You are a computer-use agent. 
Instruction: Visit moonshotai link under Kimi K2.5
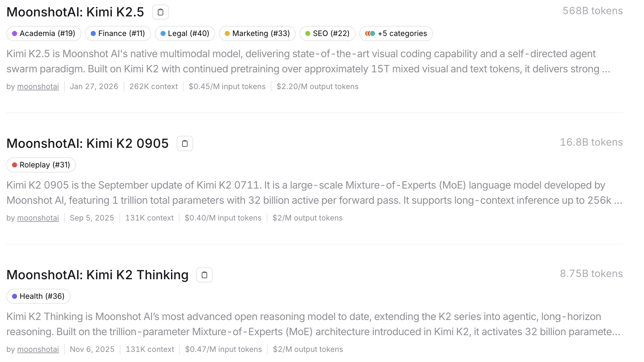[x=38, y=87]
